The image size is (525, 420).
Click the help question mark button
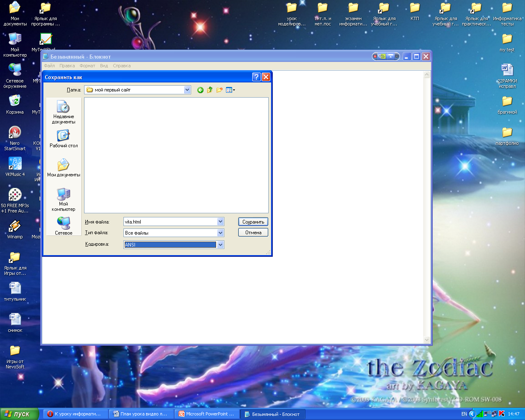256,77
